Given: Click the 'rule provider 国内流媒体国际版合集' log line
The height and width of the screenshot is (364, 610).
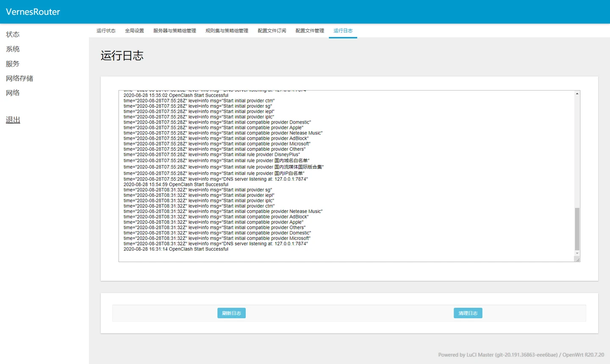Looking at the screenshot, I should (x=224, y=167).
